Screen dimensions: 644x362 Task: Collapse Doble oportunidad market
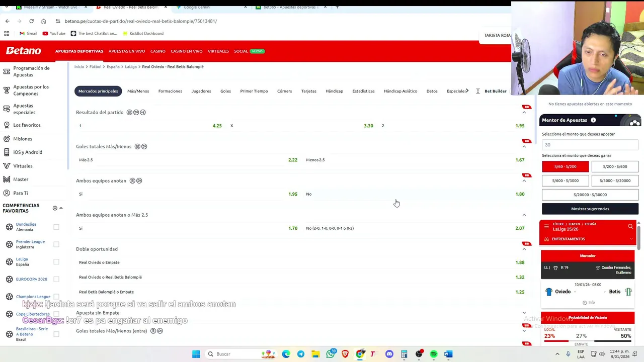coord(524,249)
